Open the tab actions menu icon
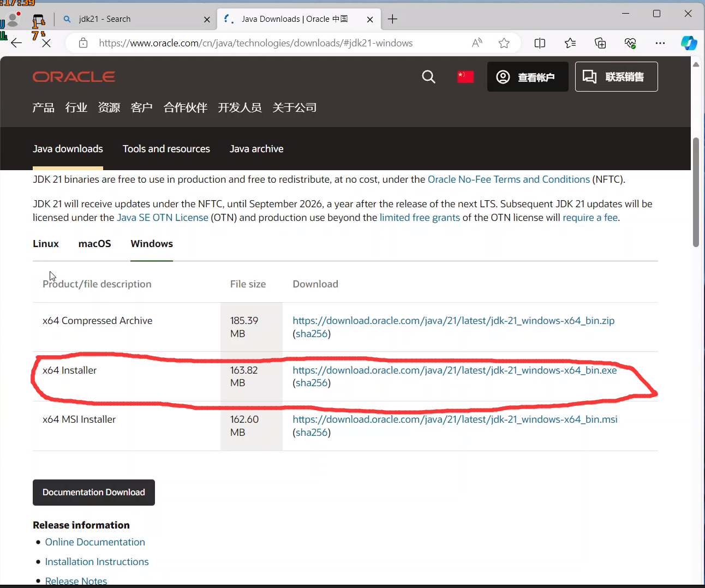 (x=38, y=20)
